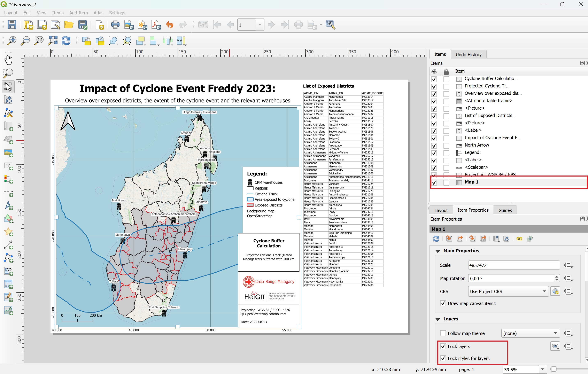Viewport: 588px width, 374px height.
Task: Uncheck Draw map canvas items
Action: point(443,303)
